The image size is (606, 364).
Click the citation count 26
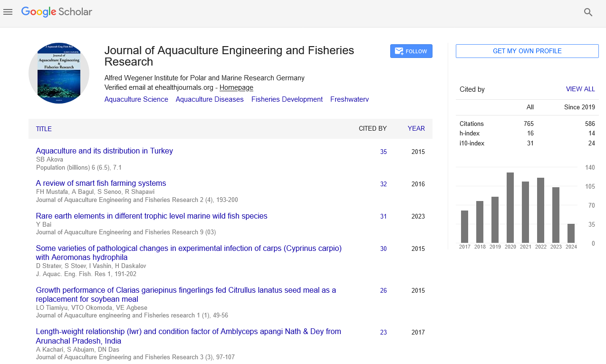coord(384,291)
